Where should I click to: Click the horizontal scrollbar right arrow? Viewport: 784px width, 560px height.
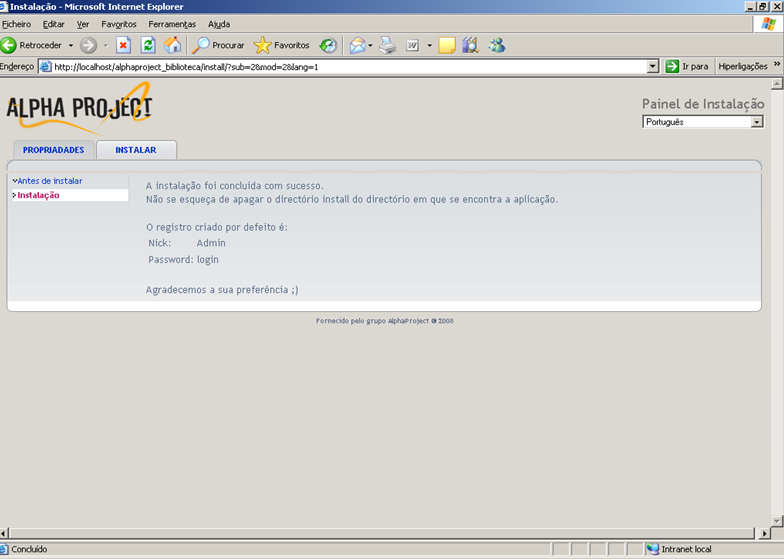click(x=764, y=534)
